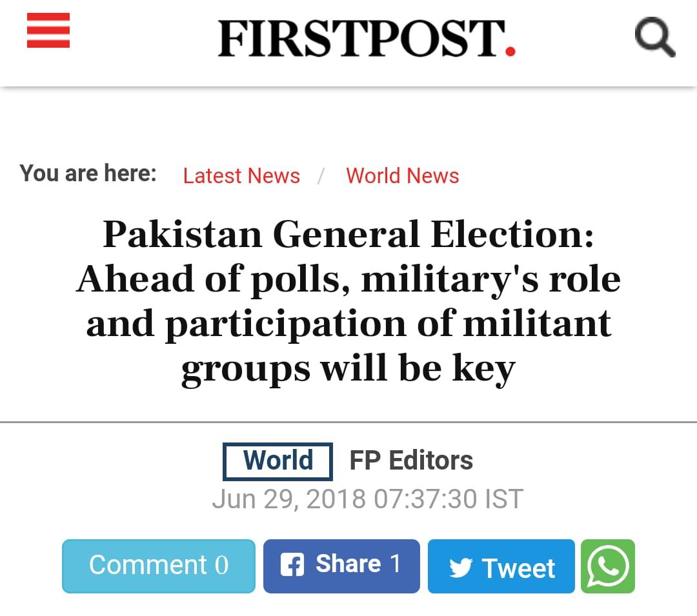Screen dimensions: 697x616
Task: Click the Facebook f icon in Share
Action: point(292,564)
